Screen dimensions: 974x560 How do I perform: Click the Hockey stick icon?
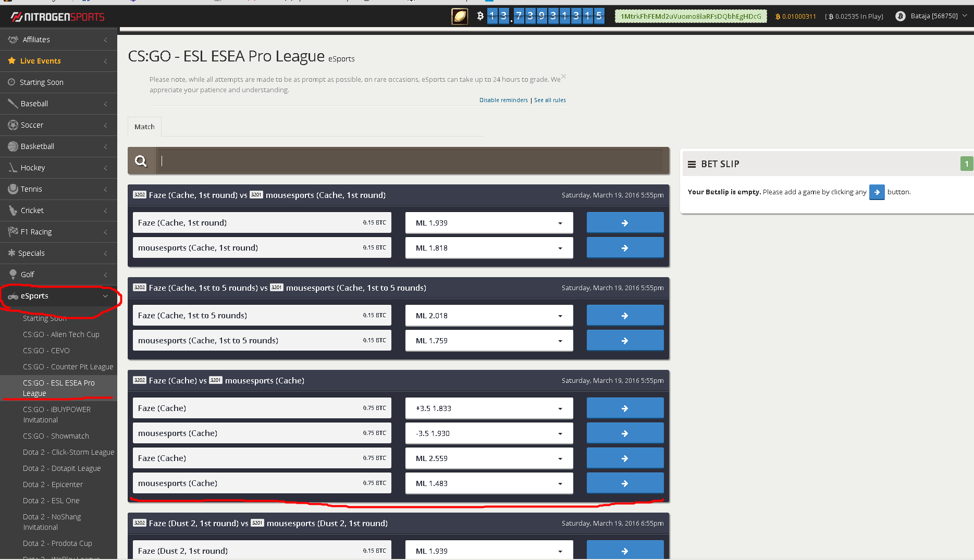click(x=13, y=168)
